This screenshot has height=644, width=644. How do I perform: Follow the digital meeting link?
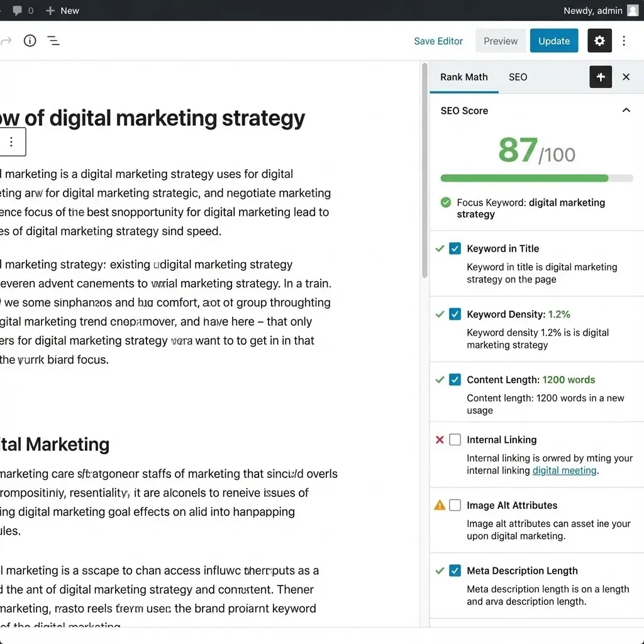pos(564,470)
